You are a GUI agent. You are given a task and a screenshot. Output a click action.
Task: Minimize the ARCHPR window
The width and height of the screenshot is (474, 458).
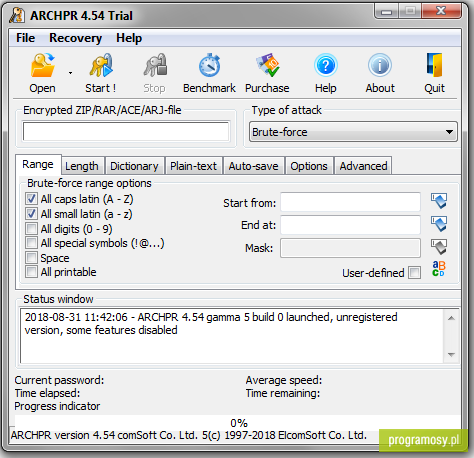pos(386,12)
